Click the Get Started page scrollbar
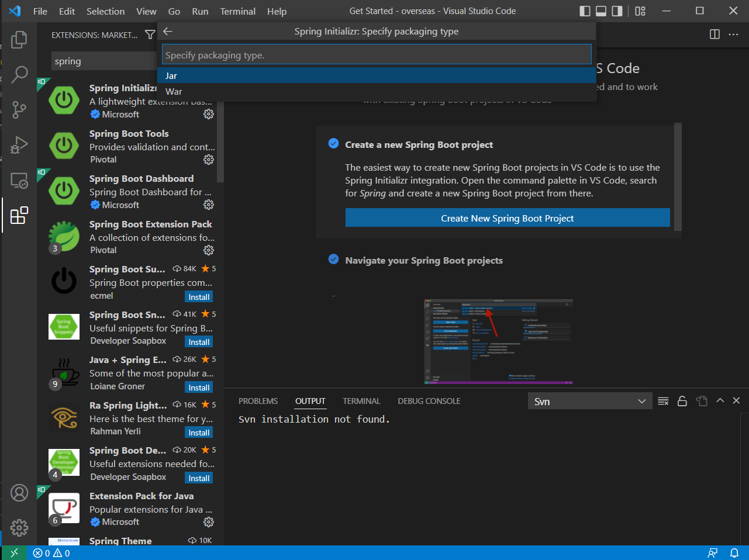This screenshot has height=560, width=749. coord(678,177)
